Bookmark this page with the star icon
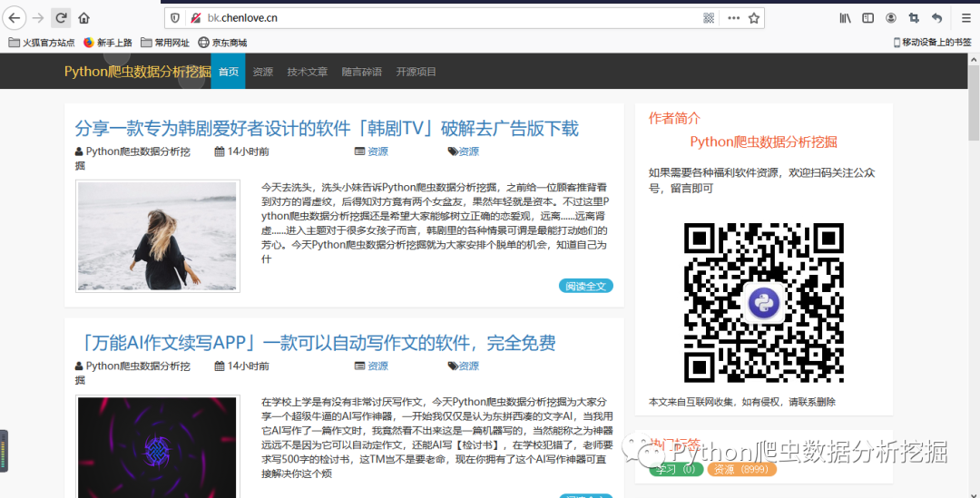 (754, 18)
